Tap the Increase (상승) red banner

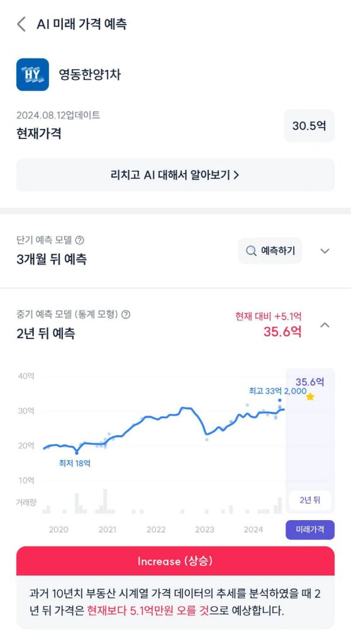[175, 560]
